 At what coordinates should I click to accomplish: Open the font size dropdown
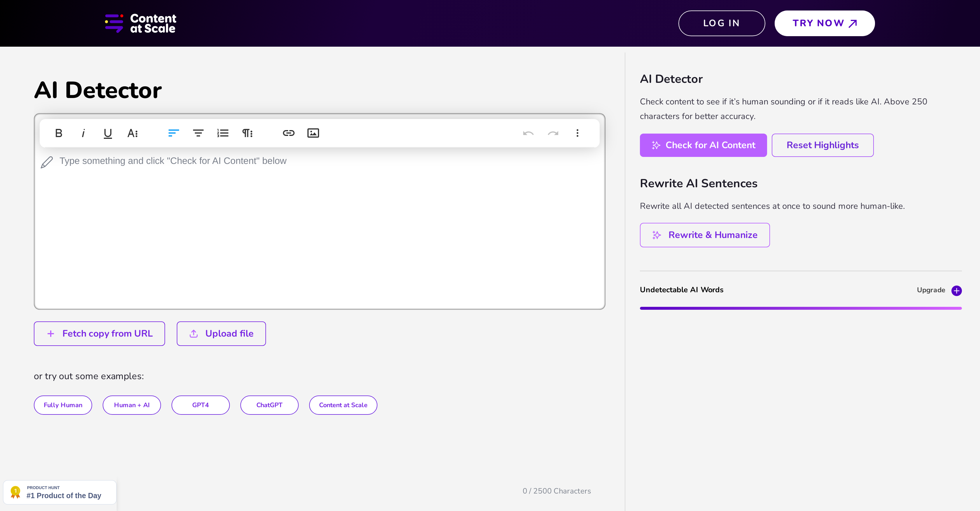click(x=132, y=133)
